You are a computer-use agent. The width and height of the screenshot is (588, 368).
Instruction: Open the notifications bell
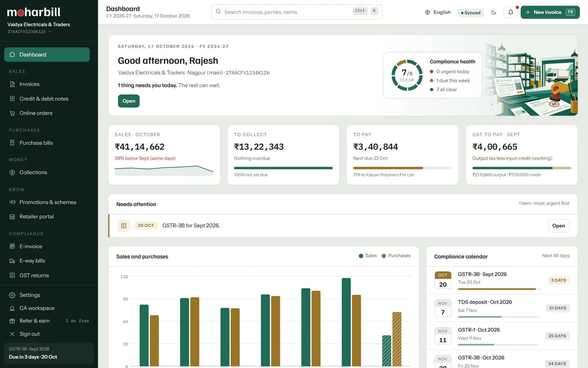coord(510,12)
